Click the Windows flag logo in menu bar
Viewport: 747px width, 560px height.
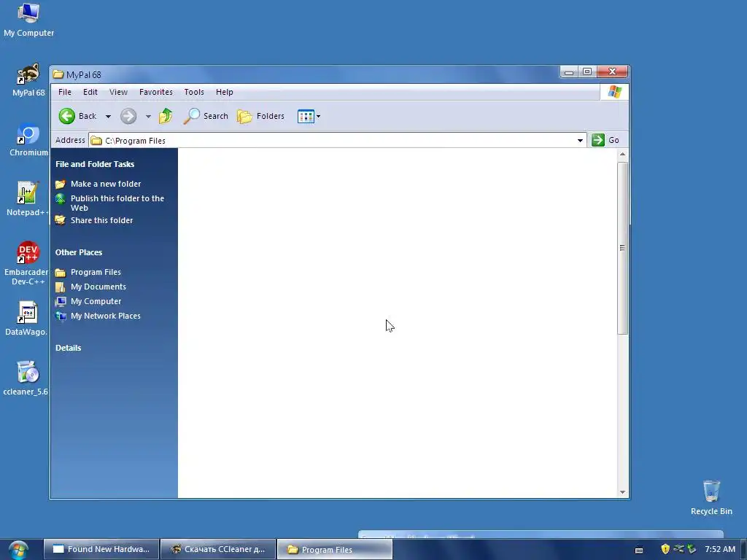(614, 92)
